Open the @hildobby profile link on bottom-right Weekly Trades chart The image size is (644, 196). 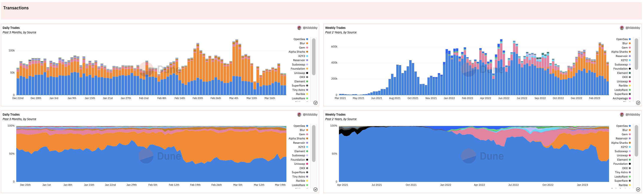(x=632, y=114)
